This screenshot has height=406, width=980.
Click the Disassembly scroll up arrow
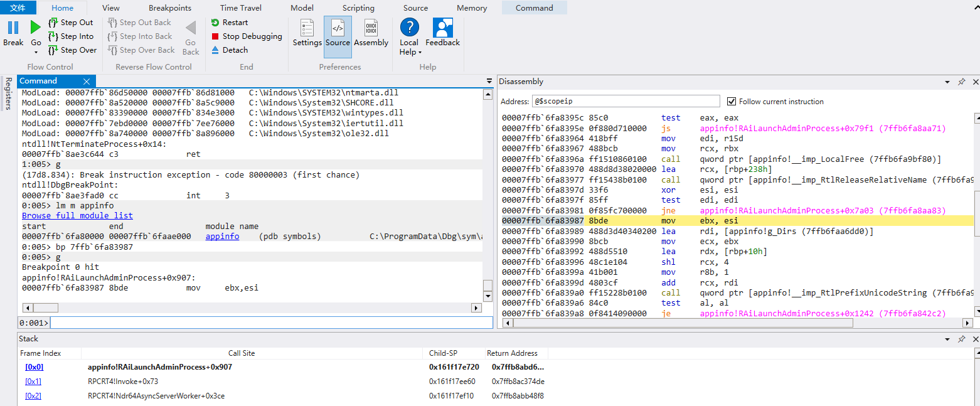tap(976, 117)
